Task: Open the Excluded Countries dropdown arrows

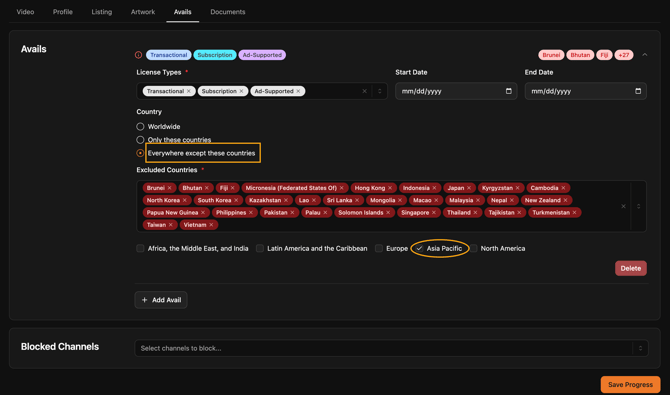Action: (638, 206)
